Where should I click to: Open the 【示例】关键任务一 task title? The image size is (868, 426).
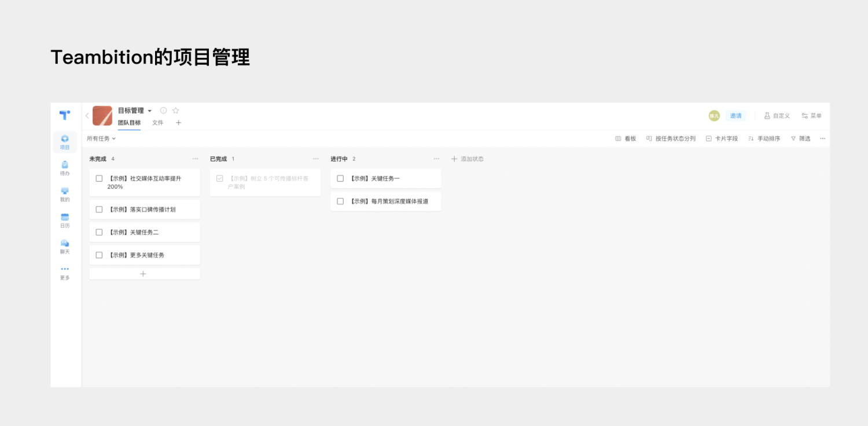pyautogui.click(x=374, y=178)
